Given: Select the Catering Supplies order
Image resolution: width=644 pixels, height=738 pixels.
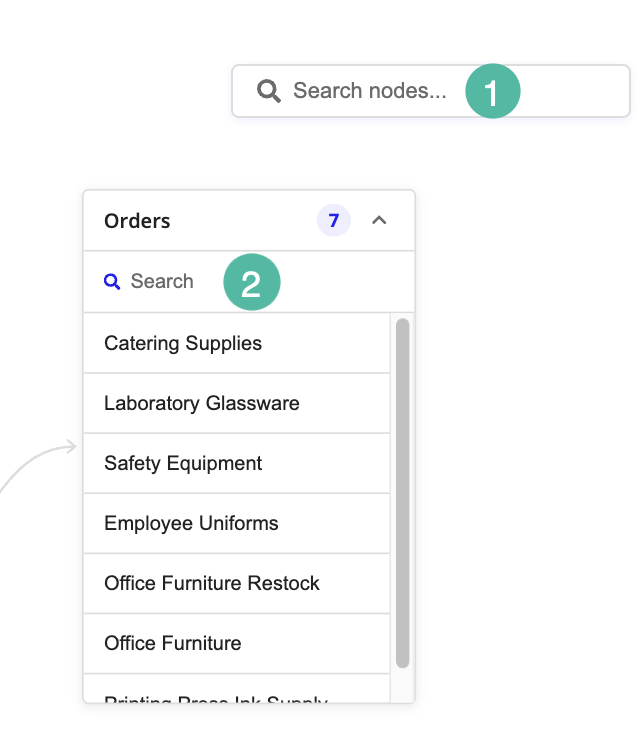Looking at the screenshot, I should coord(237,343).
